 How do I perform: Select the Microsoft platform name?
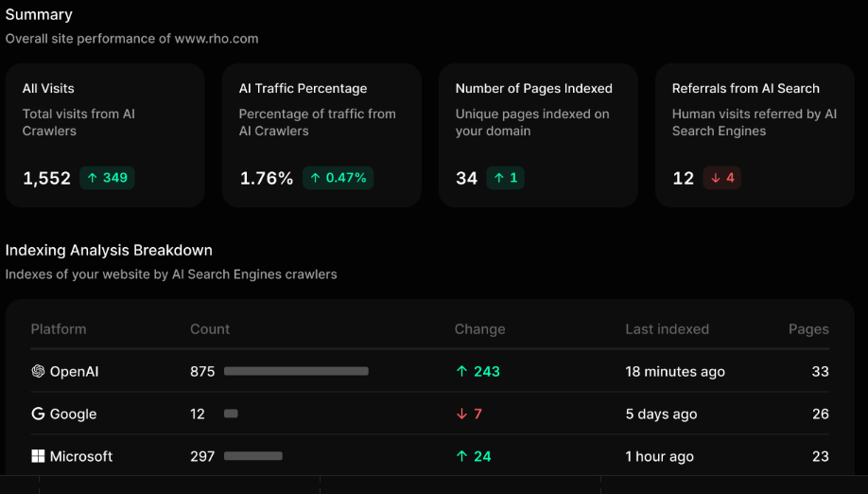pyautogui.click(x=81, y=456)
